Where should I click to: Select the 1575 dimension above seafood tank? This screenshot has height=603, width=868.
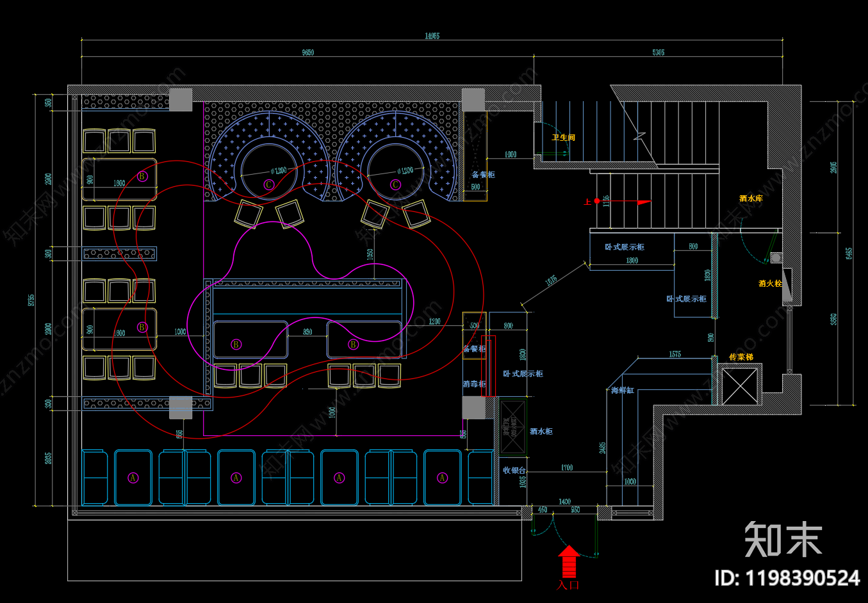point(675,354)
